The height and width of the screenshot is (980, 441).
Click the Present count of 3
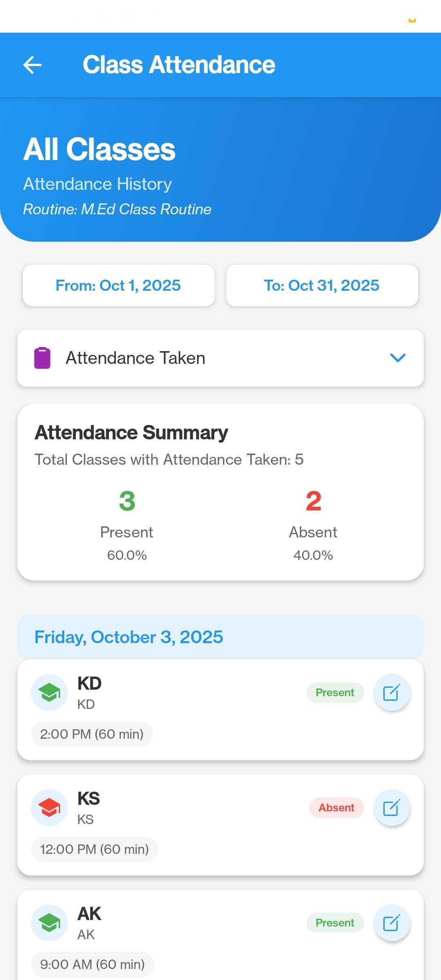[127, 501]
